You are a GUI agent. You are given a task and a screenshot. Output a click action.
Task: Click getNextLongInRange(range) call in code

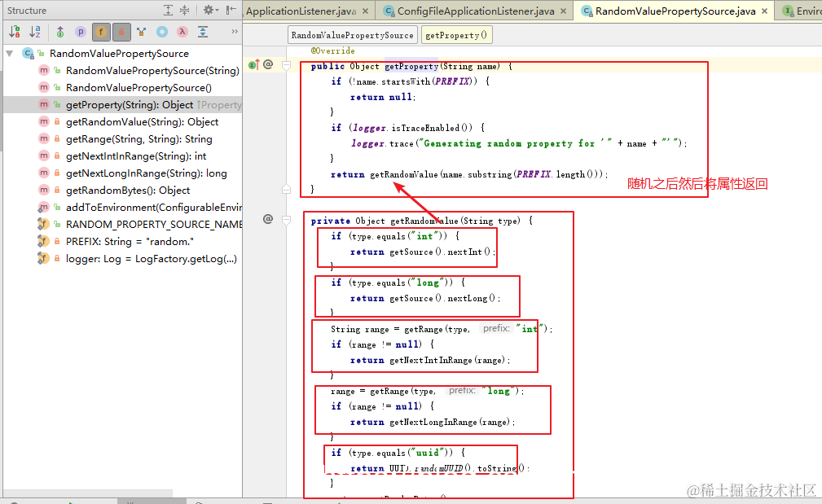click(450, 422)
